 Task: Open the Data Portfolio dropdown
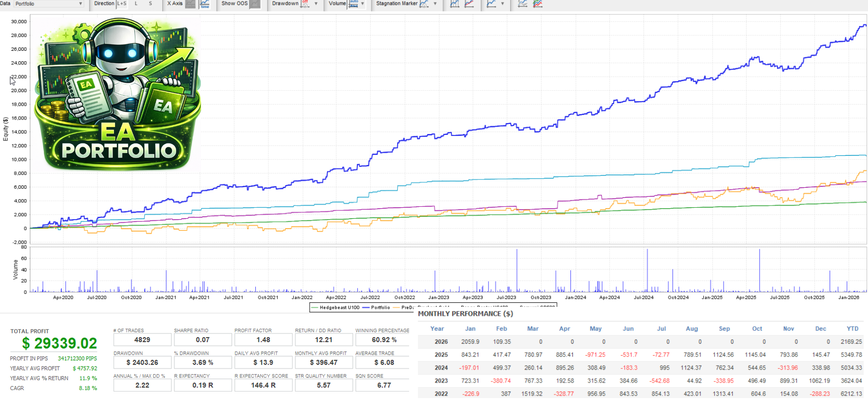click(x=48, y=4)
